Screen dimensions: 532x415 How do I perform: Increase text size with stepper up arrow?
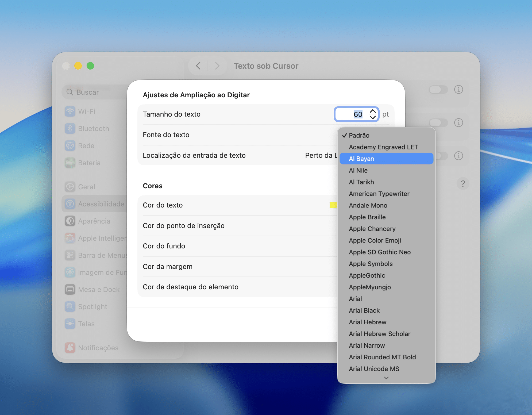[x=373, y=111]
